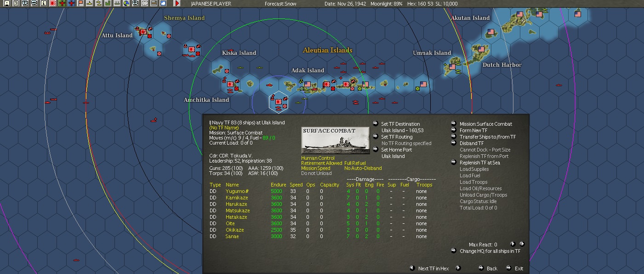Click the orange flag toolbar icon

80,3
